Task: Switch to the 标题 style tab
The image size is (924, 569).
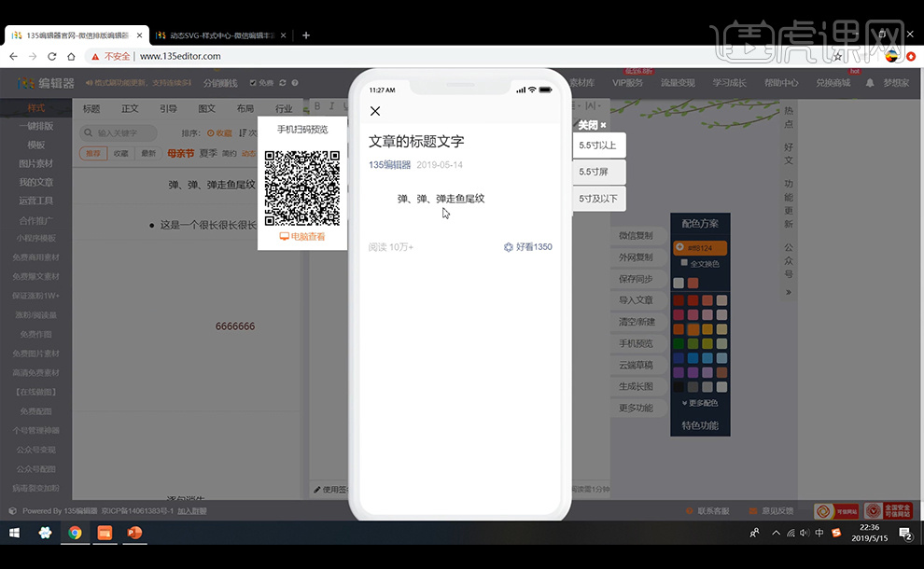Action: (x=91, y=108)
